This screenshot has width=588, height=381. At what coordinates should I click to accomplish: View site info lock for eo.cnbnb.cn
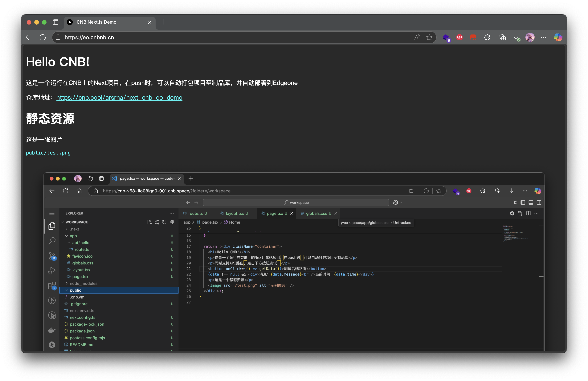(x=58, y=37)
